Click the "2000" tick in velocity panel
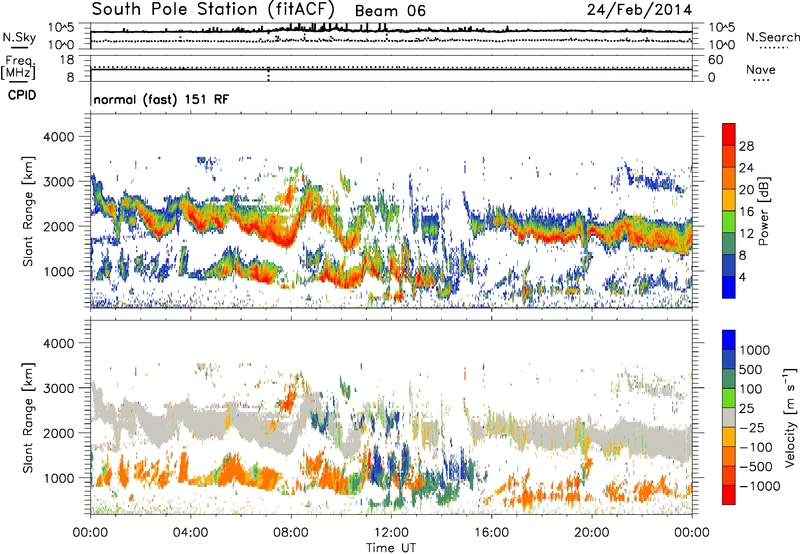This screenshot has width=800, height=554. (58, 433)
